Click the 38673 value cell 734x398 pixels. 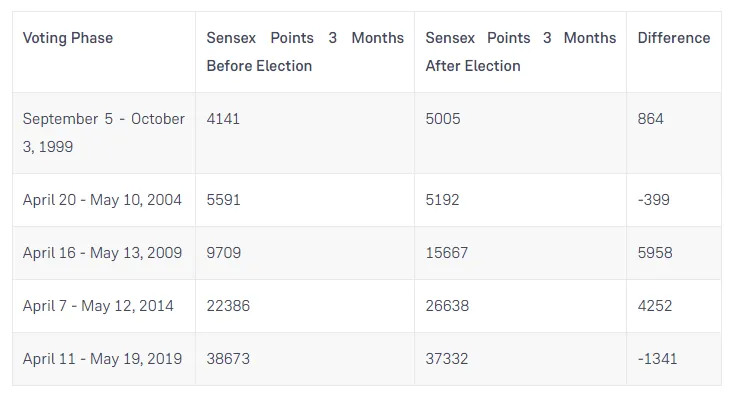(x=228, y=359)
